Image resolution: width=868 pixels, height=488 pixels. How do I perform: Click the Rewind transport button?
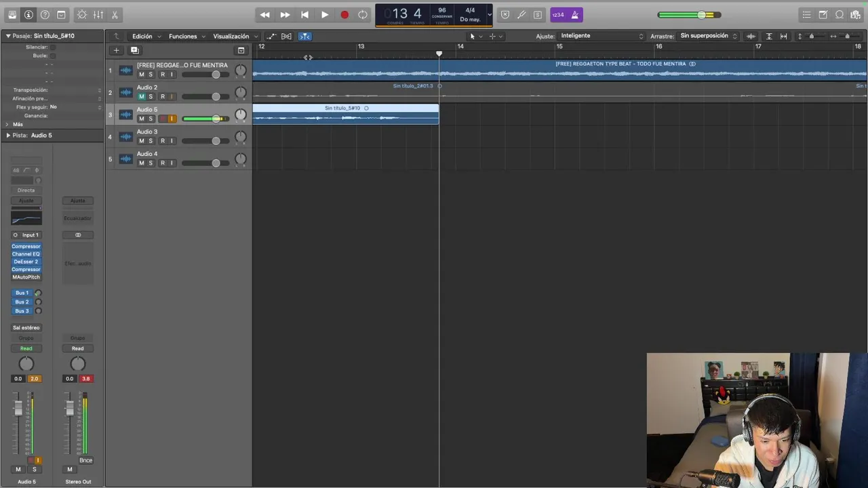point(265,15)
